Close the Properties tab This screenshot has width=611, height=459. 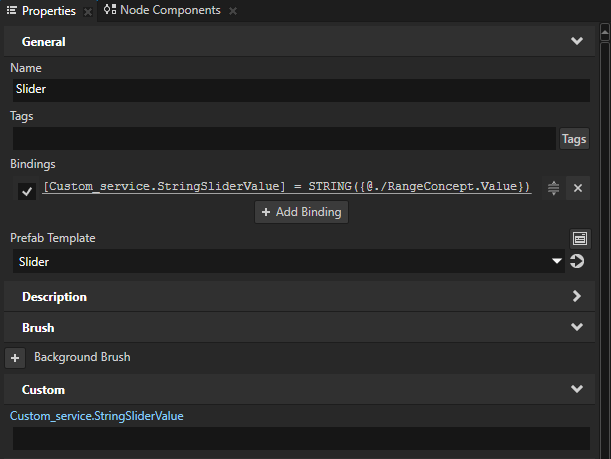(x=88, y=12)
